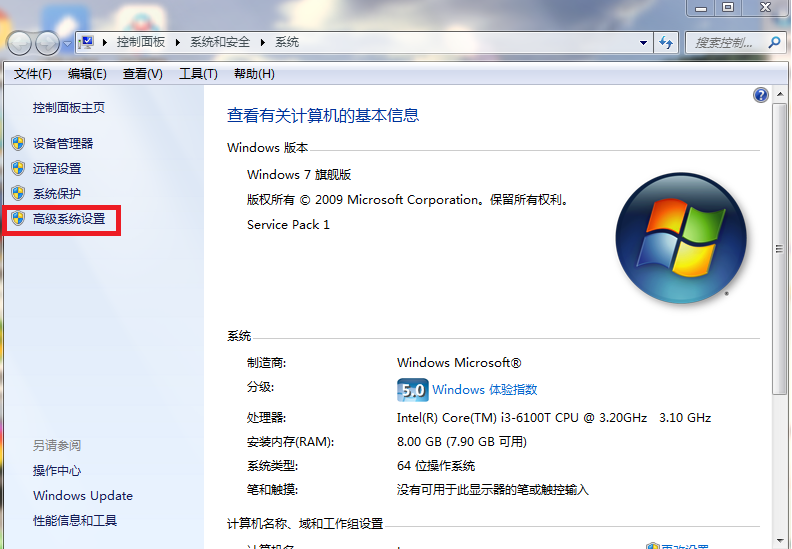Click the 64 位操作系统 value
Viewport: 792px width, 549px height.
click(436, 466)
